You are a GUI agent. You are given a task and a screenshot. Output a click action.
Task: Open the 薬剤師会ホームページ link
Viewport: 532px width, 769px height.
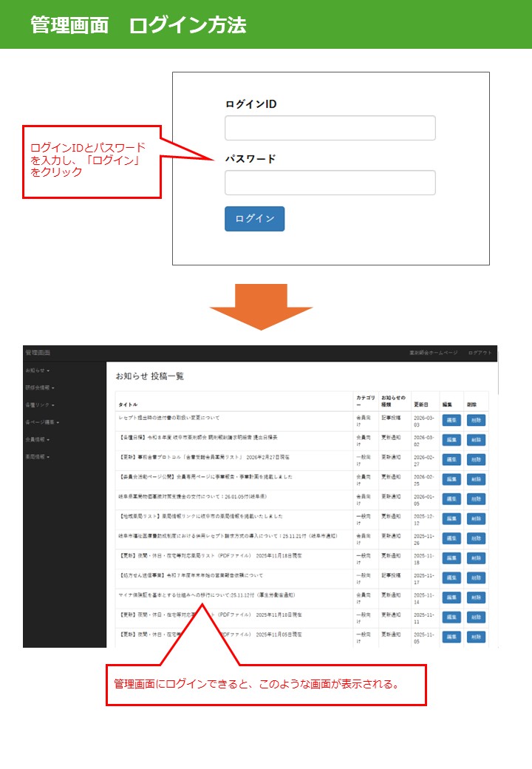(433, 353)
